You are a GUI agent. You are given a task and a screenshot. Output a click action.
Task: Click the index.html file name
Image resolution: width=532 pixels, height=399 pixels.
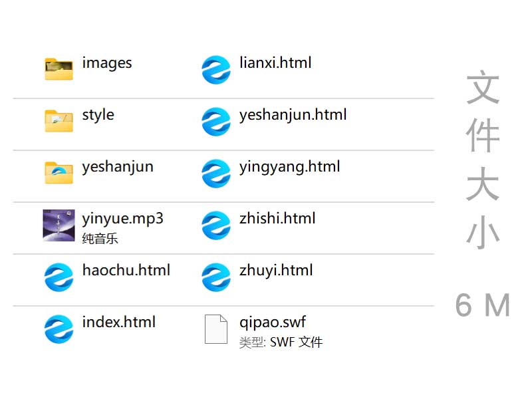coord(118,323)
